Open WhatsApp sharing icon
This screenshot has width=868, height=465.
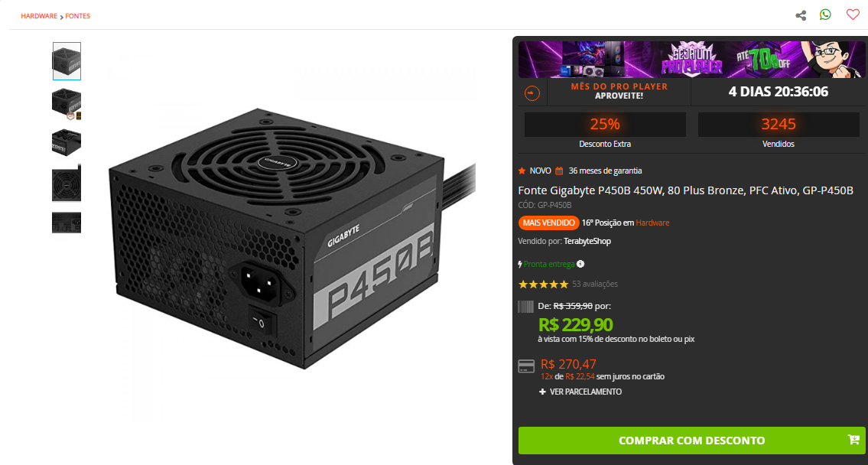click(825, 15)
